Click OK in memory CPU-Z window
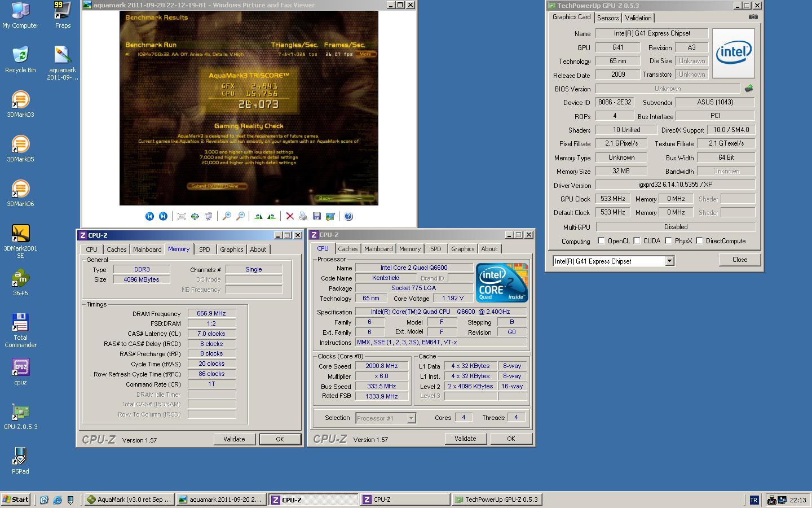The width and height of the screenshot is (812, 508). [x=280, y=439]
